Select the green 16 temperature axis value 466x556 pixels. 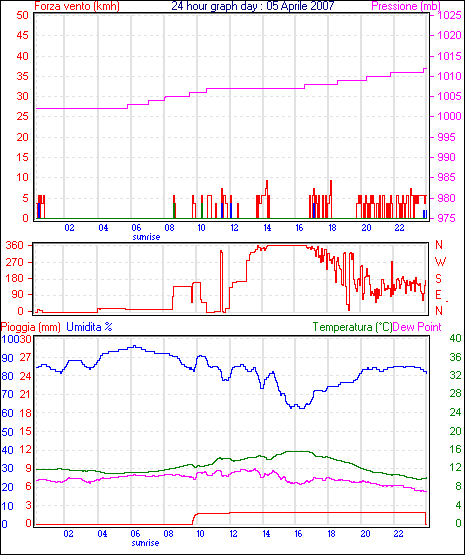click(x=455, y=449)
